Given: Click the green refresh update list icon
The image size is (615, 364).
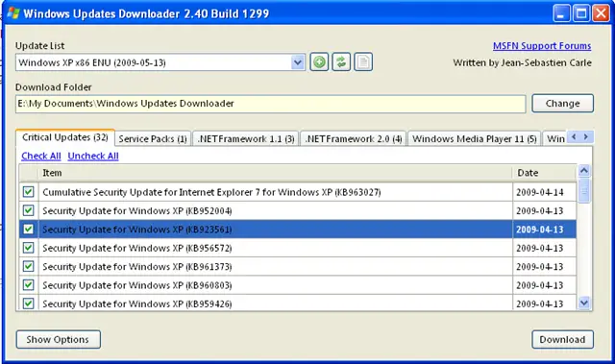Looking at the screenshot, I should [341, 61].
